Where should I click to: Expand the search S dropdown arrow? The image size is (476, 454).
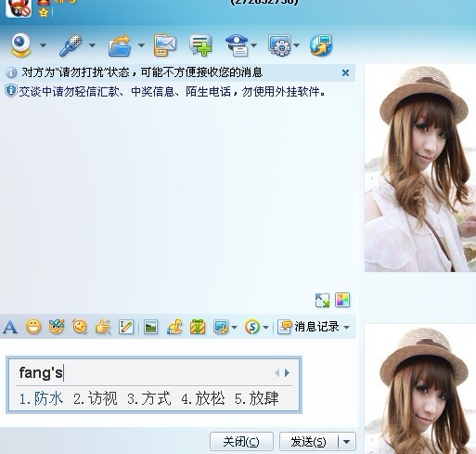[x=265, y=327]
